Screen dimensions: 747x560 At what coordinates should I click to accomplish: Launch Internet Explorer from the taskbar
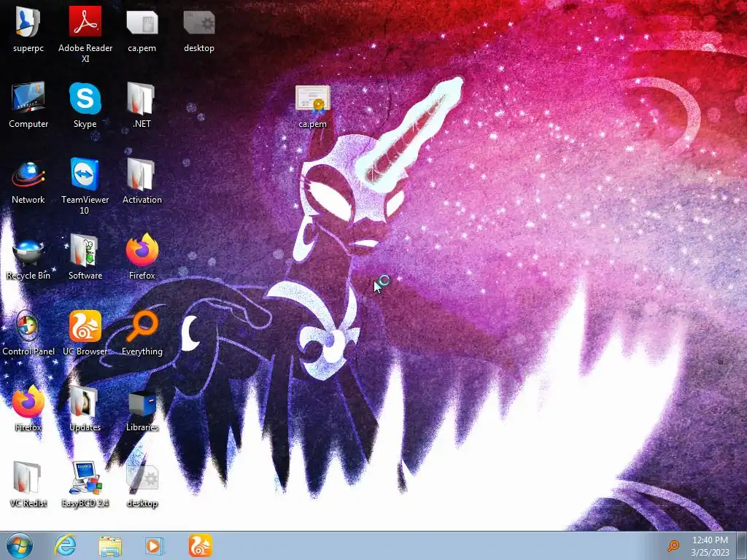click(x=65, y=545)
